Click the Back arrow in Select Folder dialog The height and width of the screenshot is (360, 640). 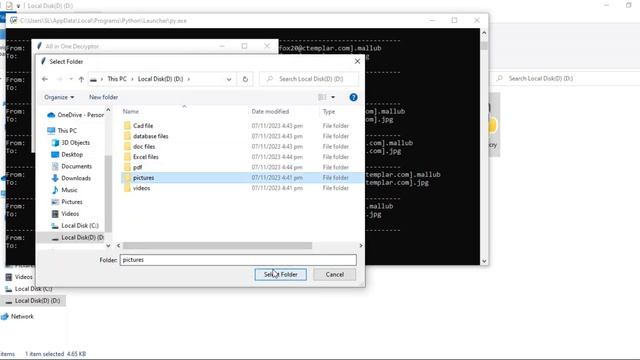[45, 79]
